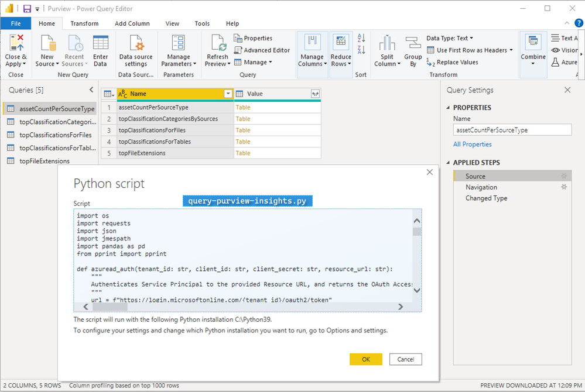Screen dimensions: 585x392
Task: Open Name column filter dropdown
Action: click(x=228, y=94)
